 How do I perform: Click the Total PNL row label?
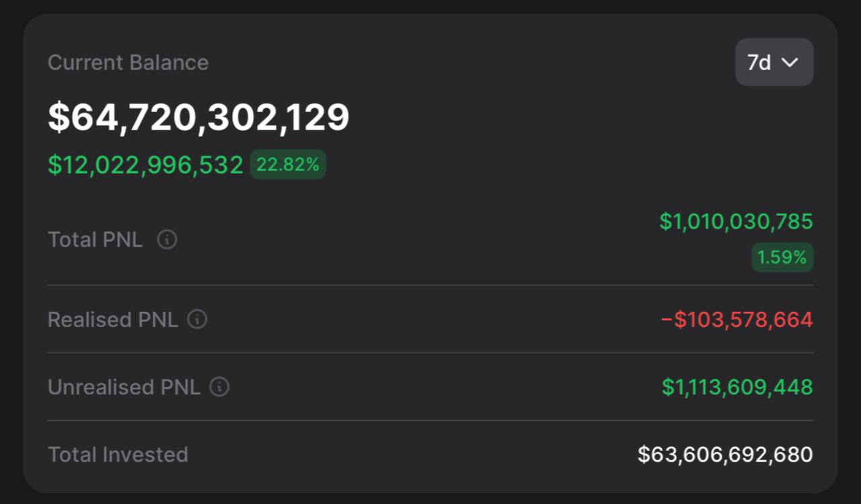coord(95,239)
